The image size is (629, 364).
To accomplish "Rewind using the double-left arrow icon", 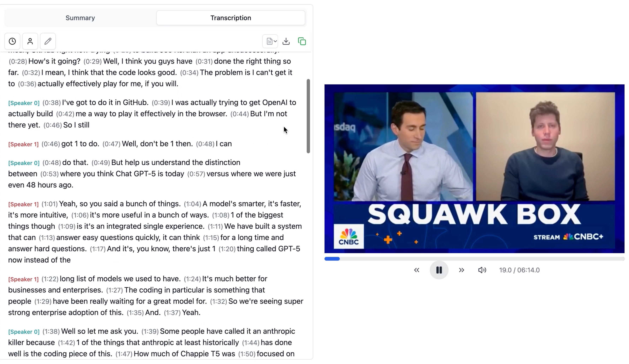I will [417, 270].
